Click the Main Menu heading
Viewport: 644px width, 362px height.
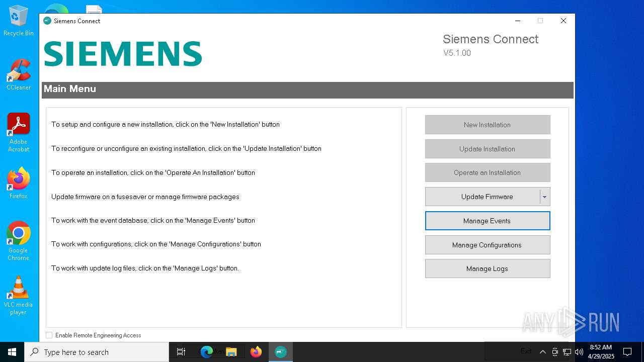[70, 88]
